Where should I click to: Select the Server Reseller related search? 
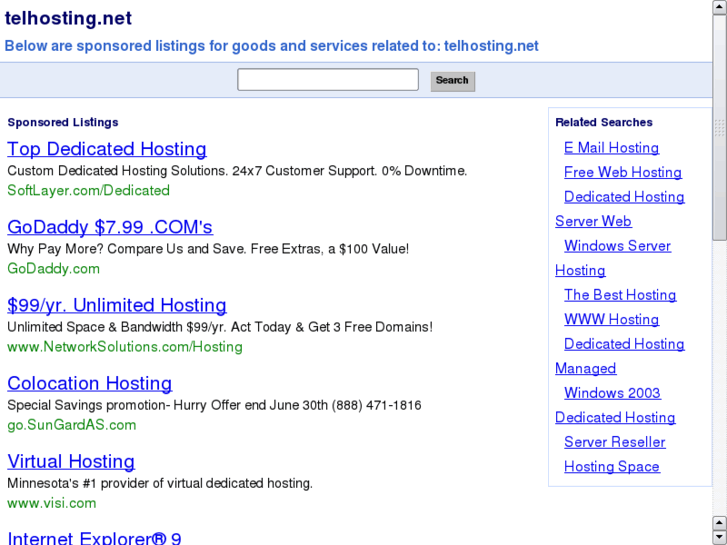[614, 442]
